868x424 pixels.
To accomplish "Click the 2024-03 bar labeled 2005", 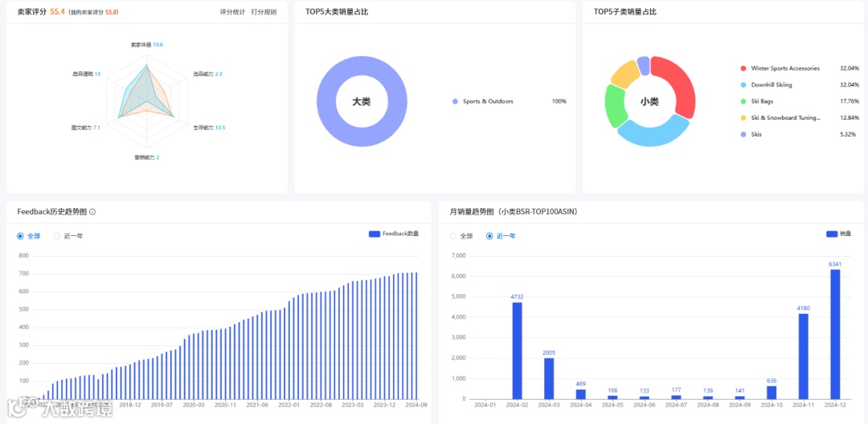I will pyautogui.click(x=549, y=378).
